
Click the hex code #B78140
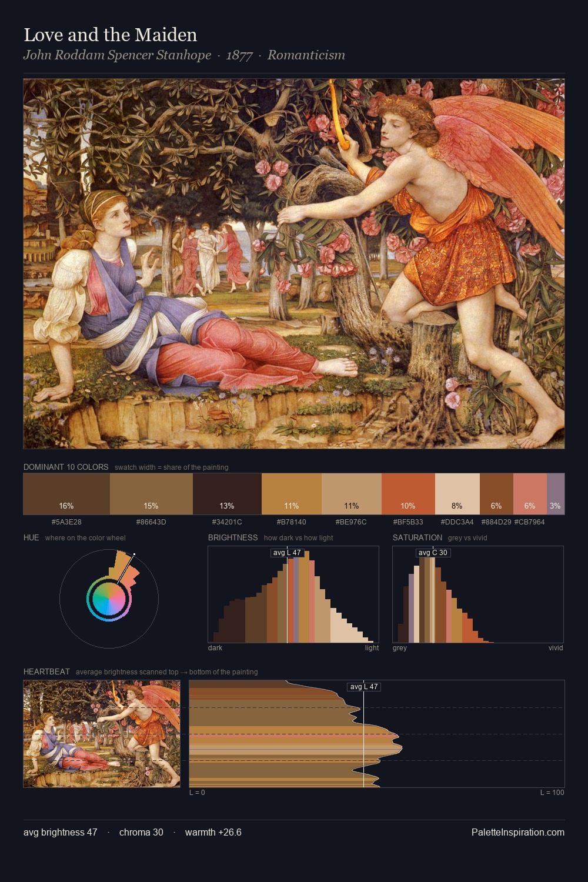click(292, 522)
